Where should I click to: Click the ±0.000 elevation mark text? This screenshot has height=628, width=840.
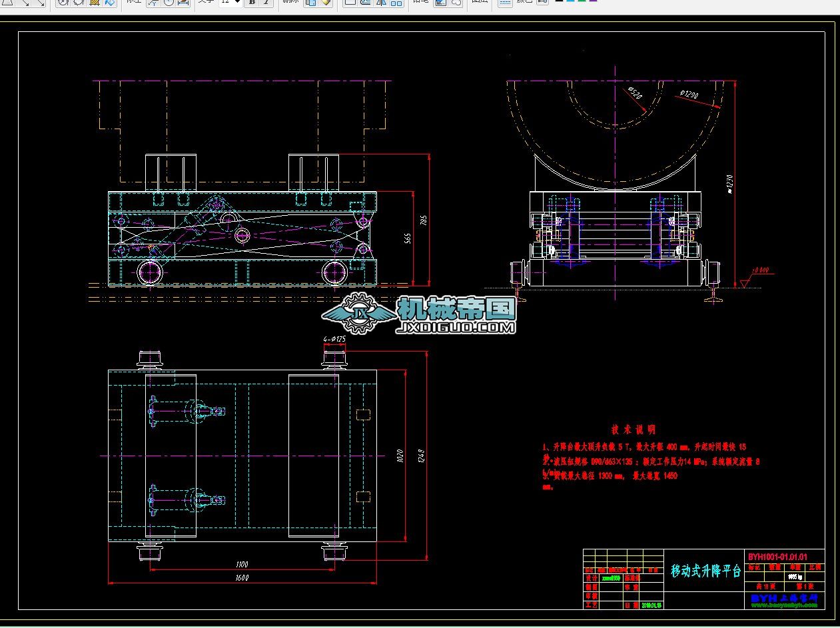(760, 270)
